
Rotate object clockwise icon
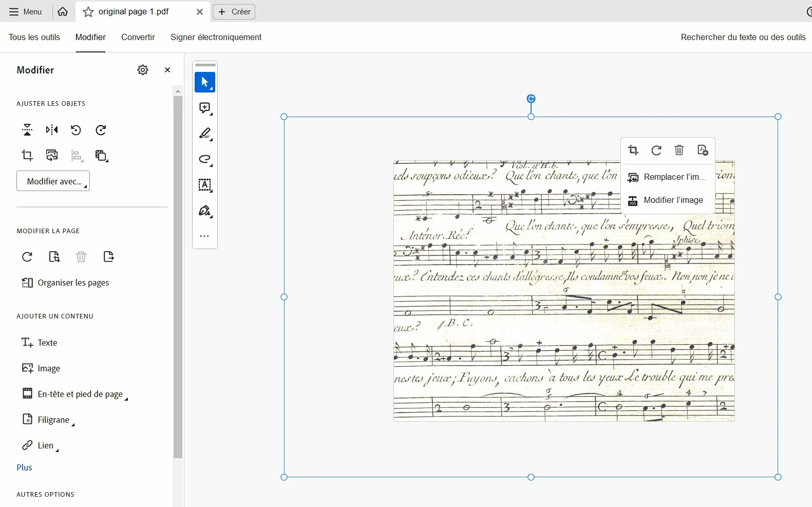point(101,130)
